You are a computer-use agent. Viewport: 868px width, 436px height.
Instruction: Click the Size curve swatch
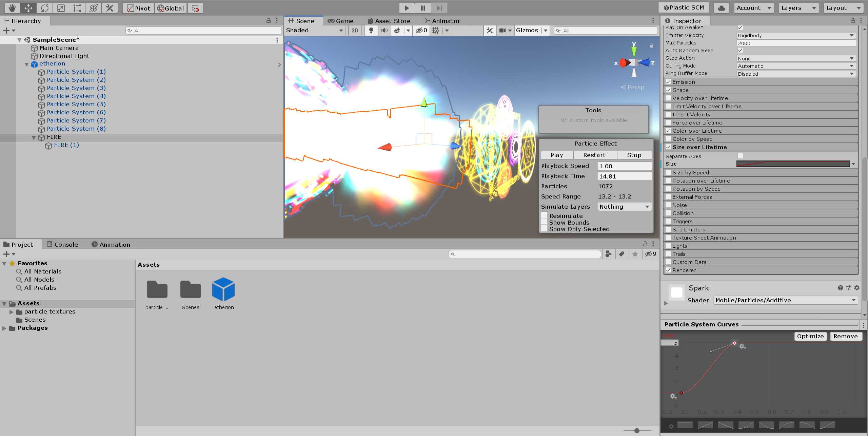point(793,164)
